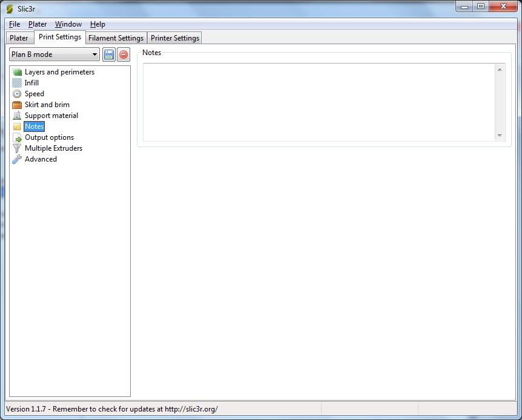This screenshot has height=420, width=522.
Task: Click the Notes scrollbar up arrow
Action: (500, 70)
